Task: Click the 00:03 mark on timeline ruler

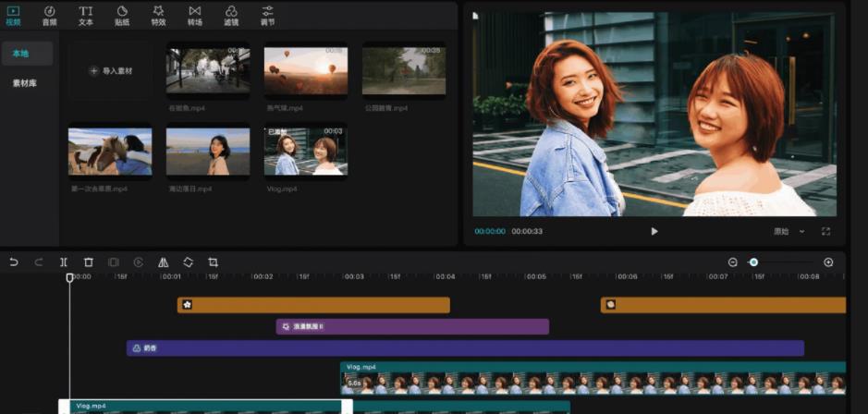Action: [x=354, y=276]
